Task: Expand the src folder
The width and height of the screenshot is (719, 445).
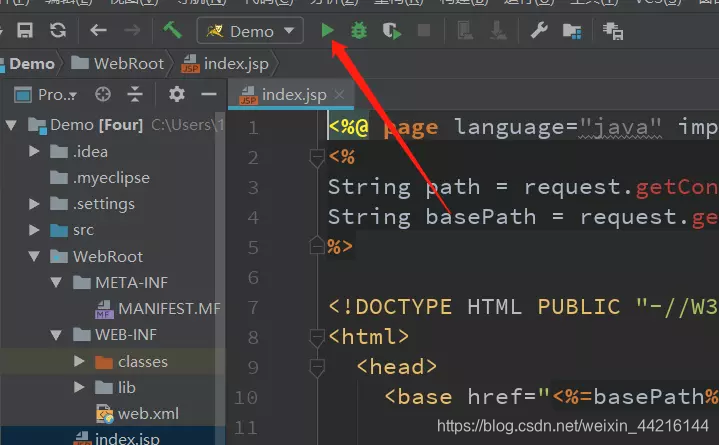Action: pos(34,230)
